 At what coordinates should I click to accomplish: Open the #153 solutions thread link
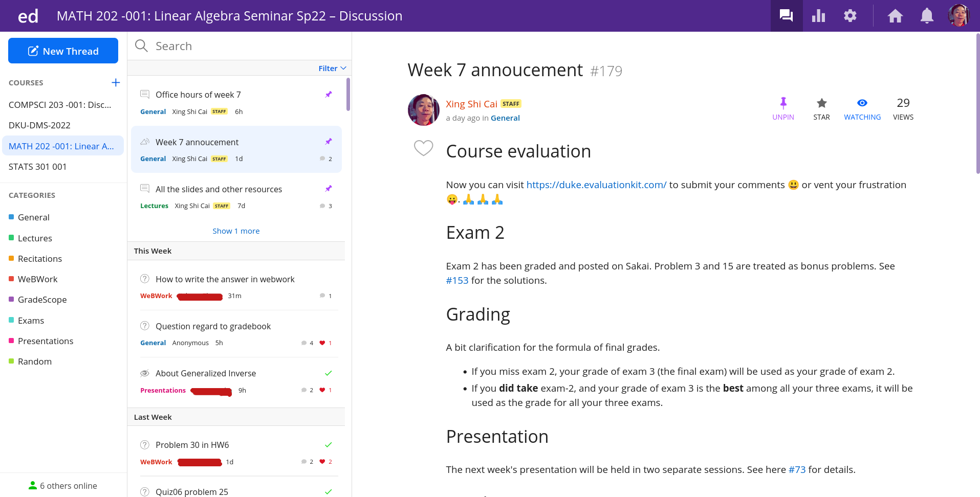click(457, 280)
